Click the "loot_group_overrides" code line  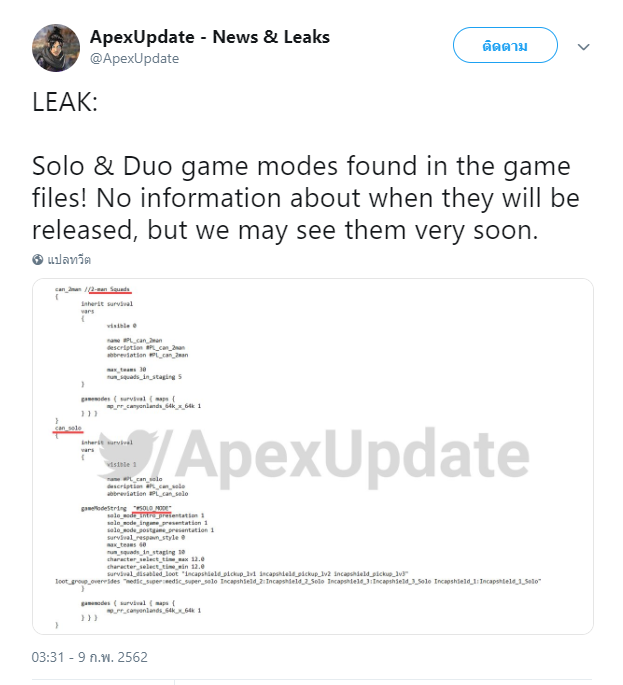[x=298, y=581]
